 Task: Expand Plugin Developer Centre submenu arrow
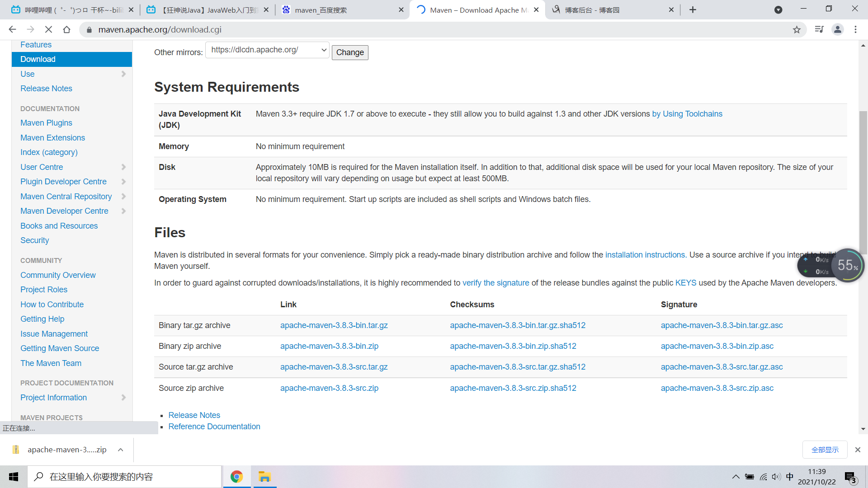pos(123,182)
